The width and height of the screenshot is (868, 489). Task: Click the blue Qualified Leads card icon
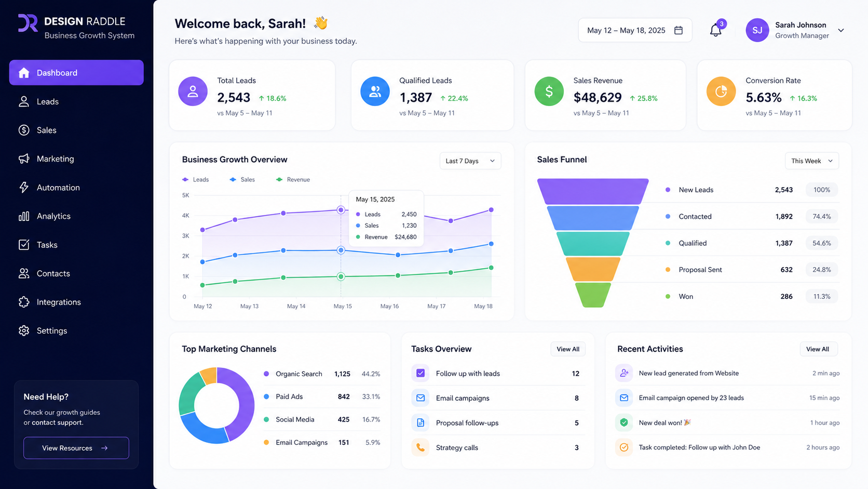[375, 91]
